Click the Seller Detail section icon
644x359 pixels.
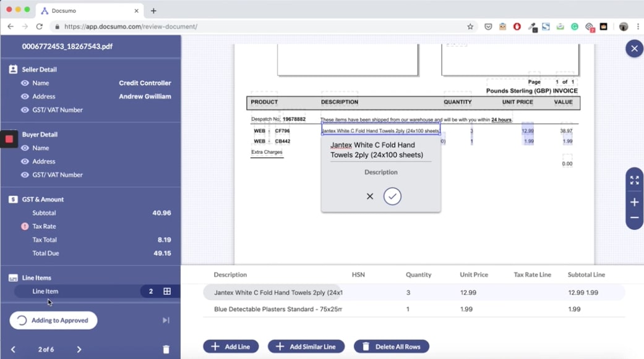tap(14, 69)
